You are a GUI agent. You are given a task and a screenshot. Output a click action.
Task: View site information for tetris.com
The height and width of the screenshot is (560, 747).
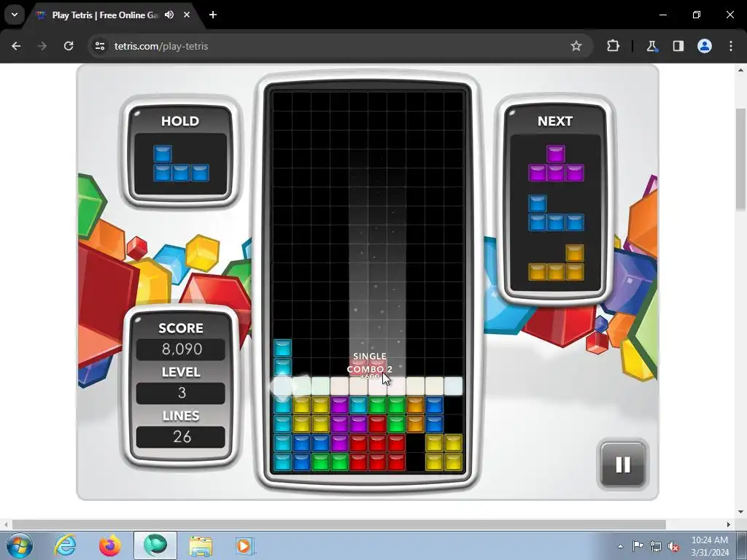(100, 46)
